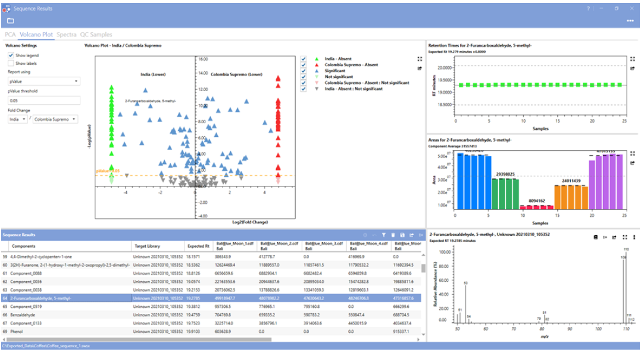Viewport: 644px width, 352px height.
Task: Enable the Show labels checkbox
Action: click(11, 63)
